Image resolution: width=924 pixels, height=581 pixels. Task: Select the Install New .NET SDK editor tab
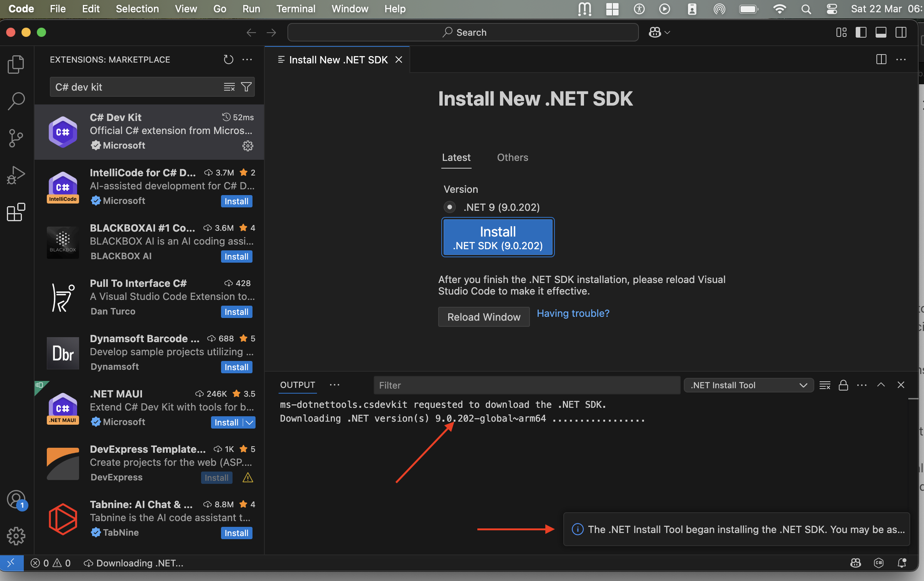pyautogui.click(x=338, y=60)
